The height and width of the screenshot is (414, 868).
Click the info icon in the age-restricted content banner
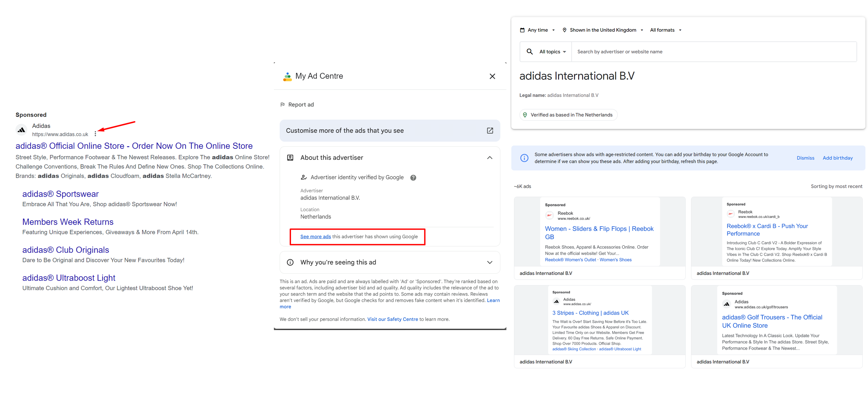[x=524, y=158]
